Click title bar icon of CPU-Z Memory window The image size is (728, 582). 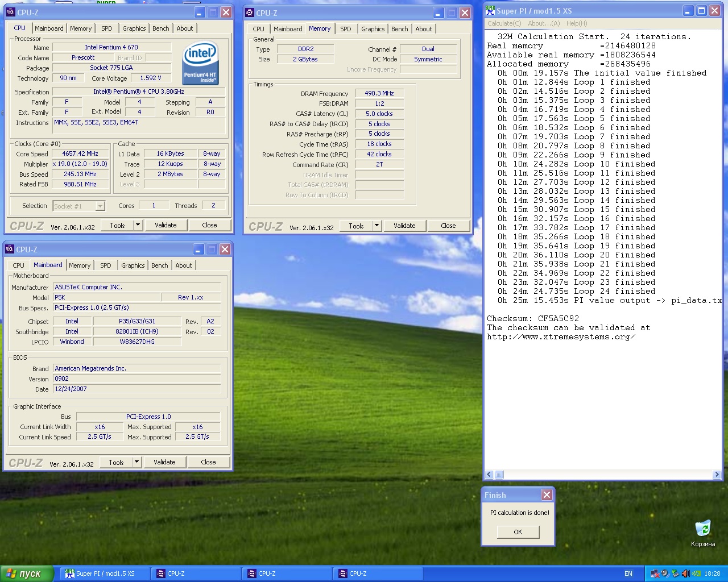(250, 13)
